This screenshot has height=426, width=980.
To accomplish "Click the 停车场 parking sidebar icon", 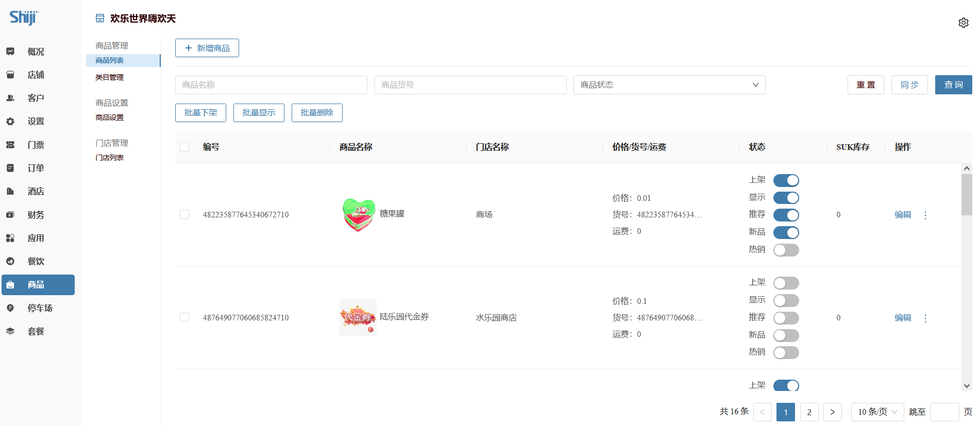I will (x=10, y=308).
